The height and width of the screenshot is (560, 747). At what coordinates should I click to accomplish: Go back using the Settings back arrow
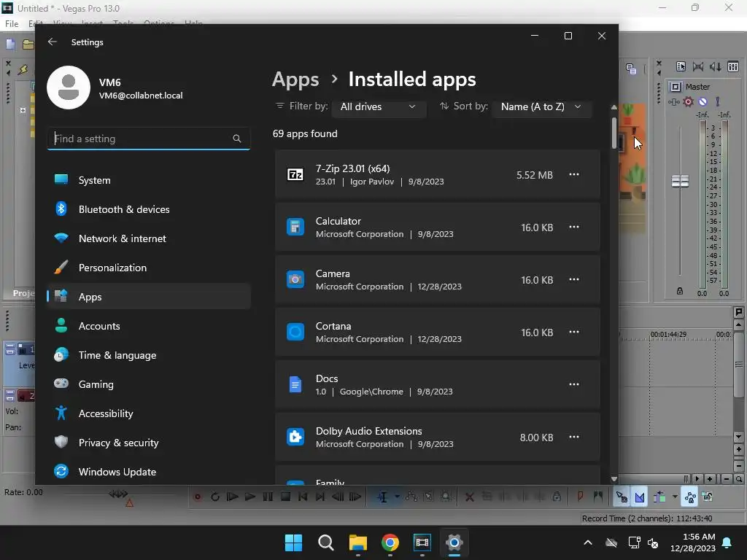(53, 42)
